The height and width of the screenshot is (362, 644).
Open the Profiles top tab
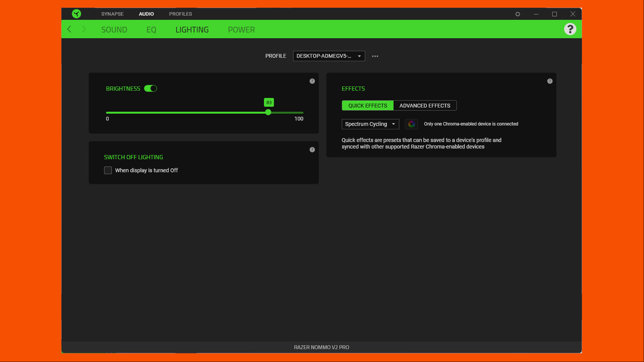click(180, 14)
